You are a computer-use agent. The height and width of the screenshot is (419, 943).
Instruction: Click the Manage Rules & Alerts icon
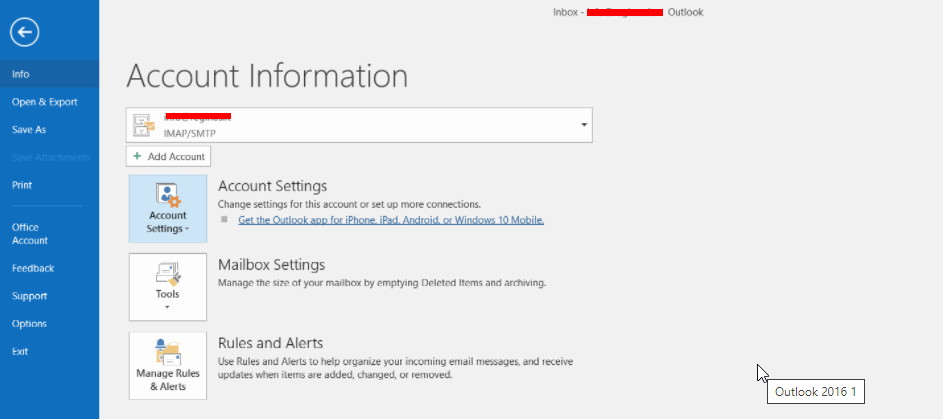pyautogui.click(x=167, y=352)
